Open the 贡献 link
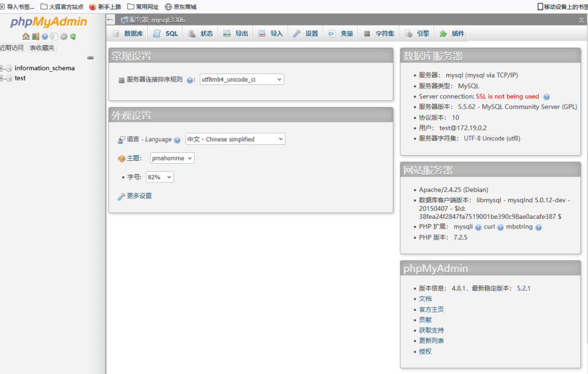This screenshot has height=374, width=588. 425,320
